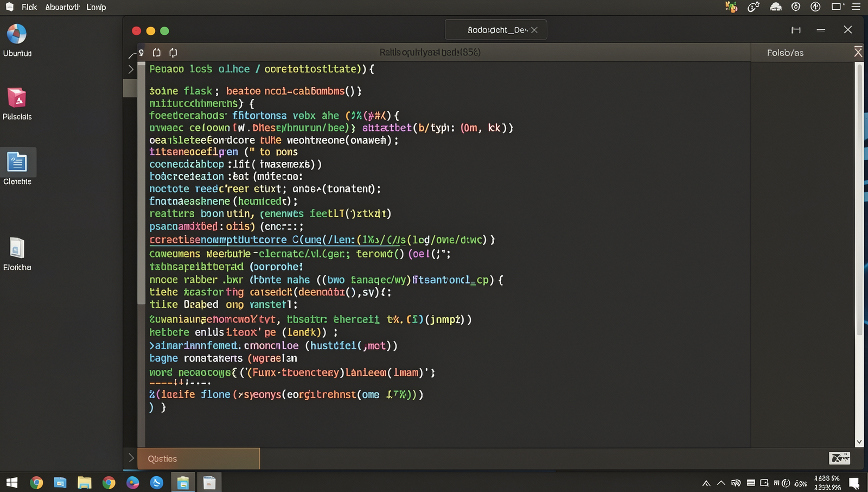Switch to the highlighted folder app in the taskbar
Viewport: 868px width, 492px height.
click(183, 482)
